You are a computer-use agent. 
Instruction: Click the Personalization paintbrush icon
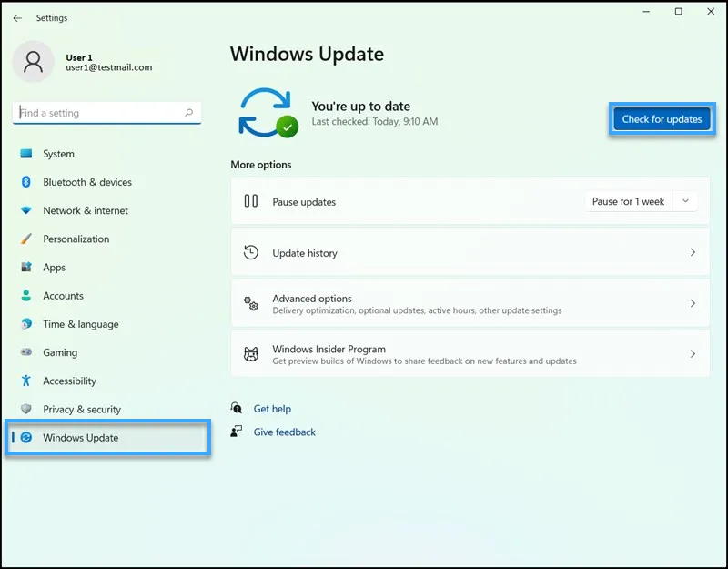(26, 239)
